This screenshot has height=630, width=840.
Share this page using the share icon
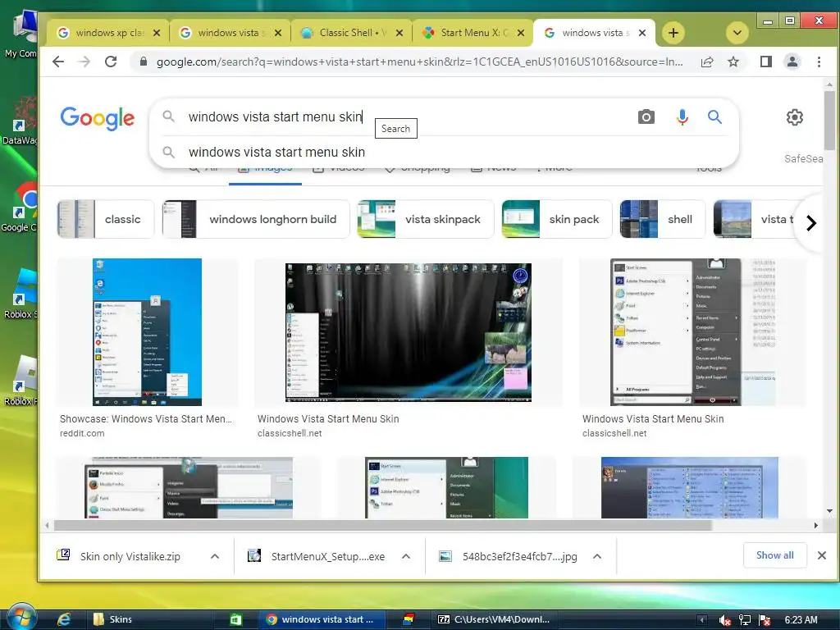pos(707,62)
